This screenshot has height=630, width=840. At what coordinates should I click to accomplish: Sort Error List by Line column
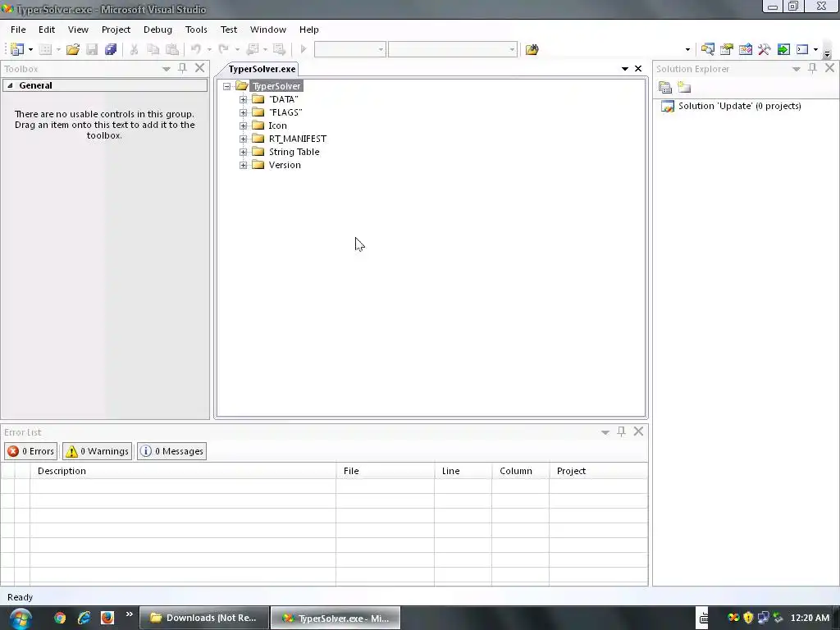(463, 471)
